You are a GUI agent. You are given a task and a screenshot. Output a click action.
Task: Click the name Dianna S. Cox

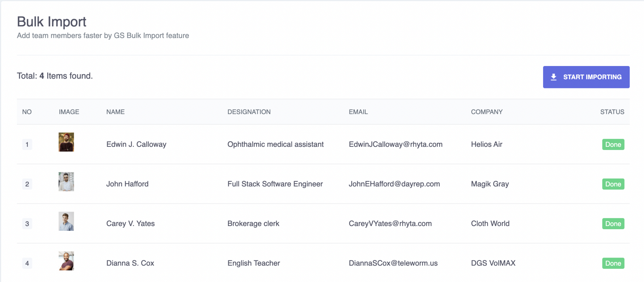click(130, 263)
